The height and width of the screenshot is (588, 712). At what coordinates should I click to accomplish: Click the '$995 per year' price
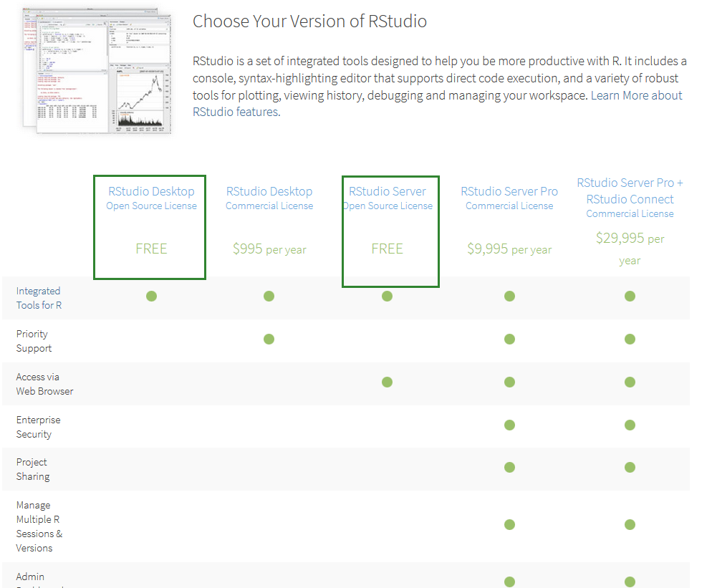tap(269, 249)
